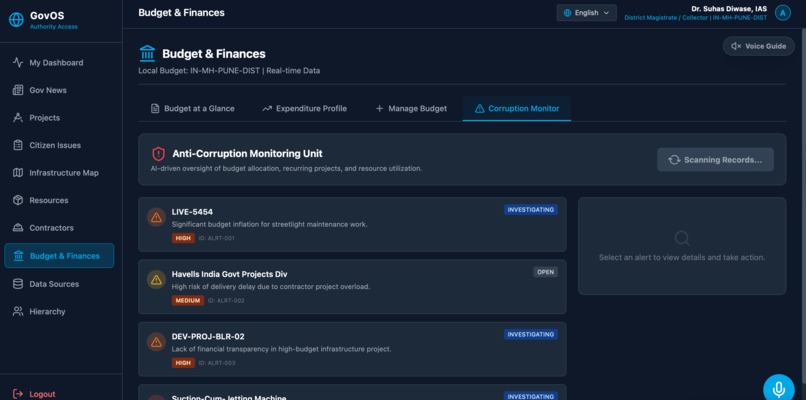Click the HIGH severity tag on ALRT-001

pyautogui.click(x=183, y=238)
